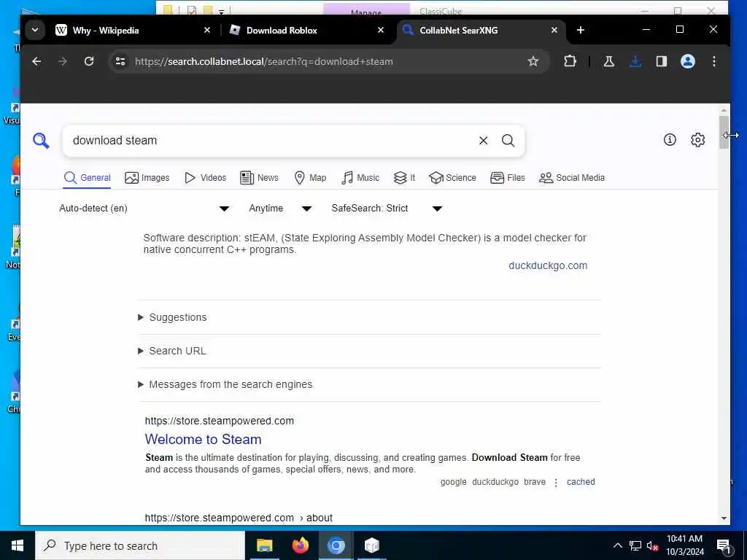View site information icon in address bar
The height and width of the screenshot is (560, 747).
120,61
